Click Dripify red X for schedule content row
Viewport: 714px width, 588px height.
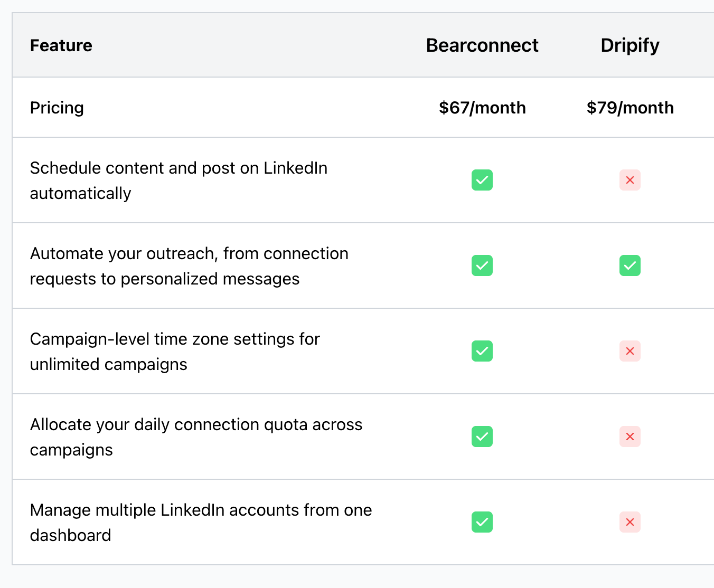(630, 180)
